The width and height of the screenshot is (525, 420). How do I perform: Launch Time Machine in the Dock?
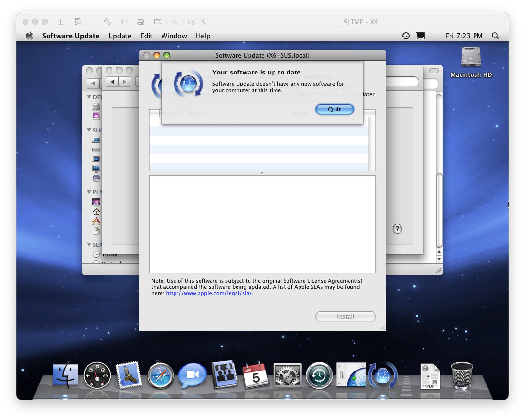point(319,376)
